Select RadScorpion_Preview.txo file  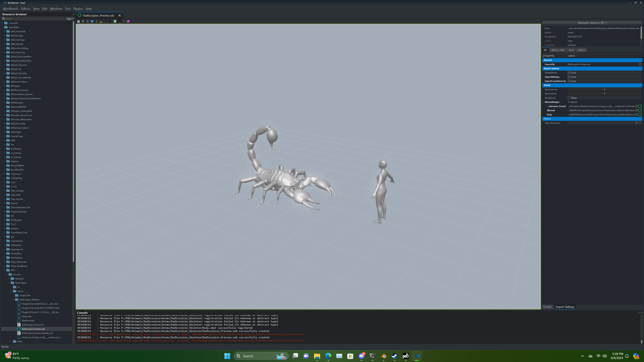[33, 325]
